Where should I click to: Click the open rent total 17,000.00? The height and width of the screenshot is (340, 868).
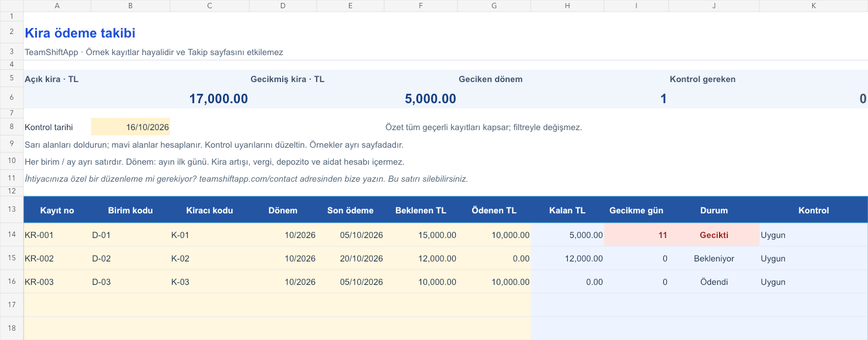click(218, 98)
